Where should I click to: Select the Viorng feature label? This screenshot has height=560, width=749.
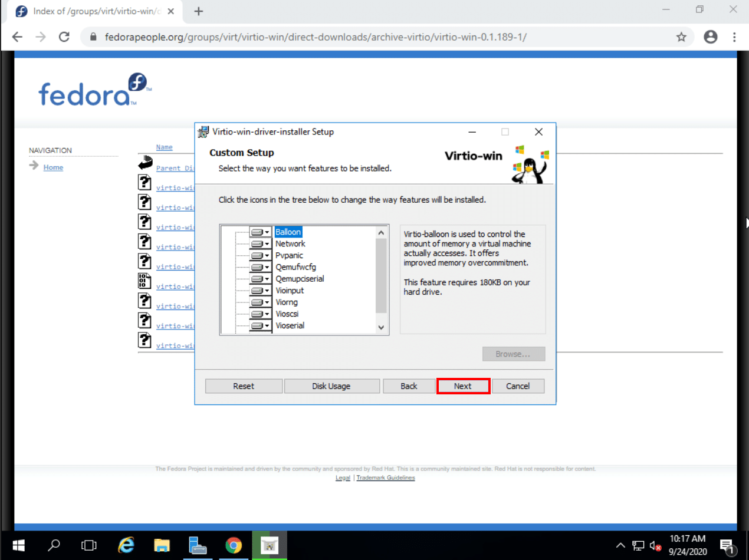[x=287, y=302]
